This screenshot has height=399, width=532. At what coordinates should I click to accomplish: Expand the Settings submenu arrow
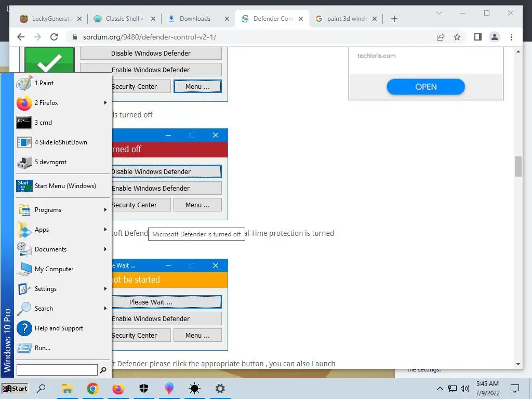tap(105, 289)
